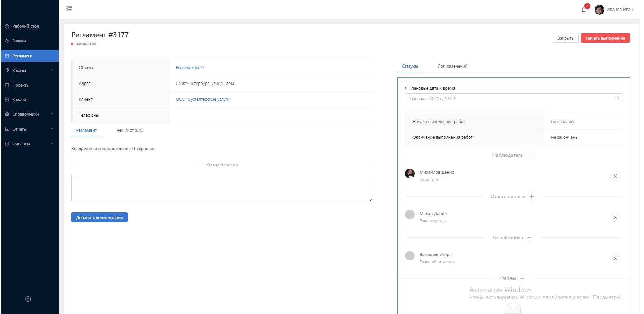Screen dimensions: 644x314
Task: Click the Проекты sidebar icon
Action: (7, 85)
